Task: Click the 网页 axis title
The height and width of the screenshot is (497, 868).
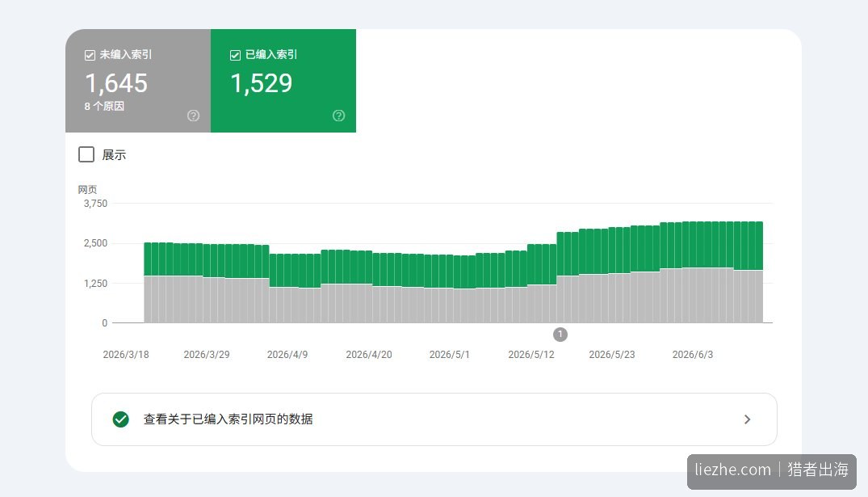Action: click(87, 189)
